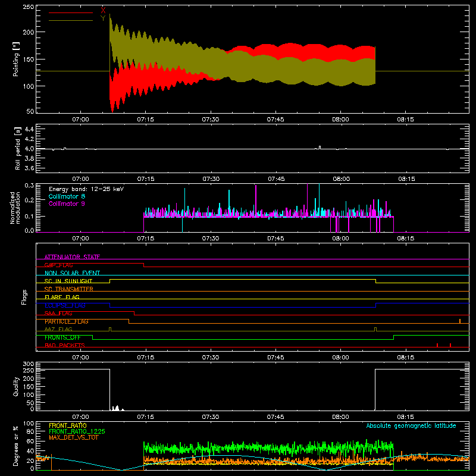Viewport: 476px width, 476px height.
Task: Click the olive Y legend line
Action: point(70,21)
